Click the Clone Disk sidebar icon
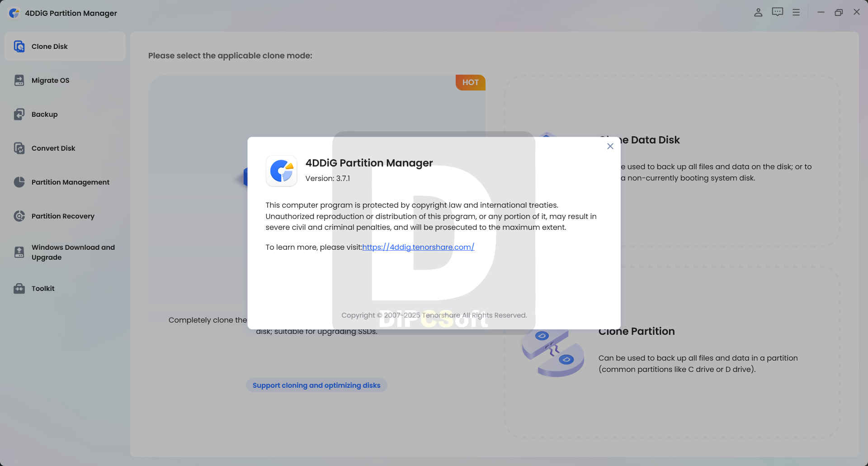The image size is (868, 466). tap(19, 46)
